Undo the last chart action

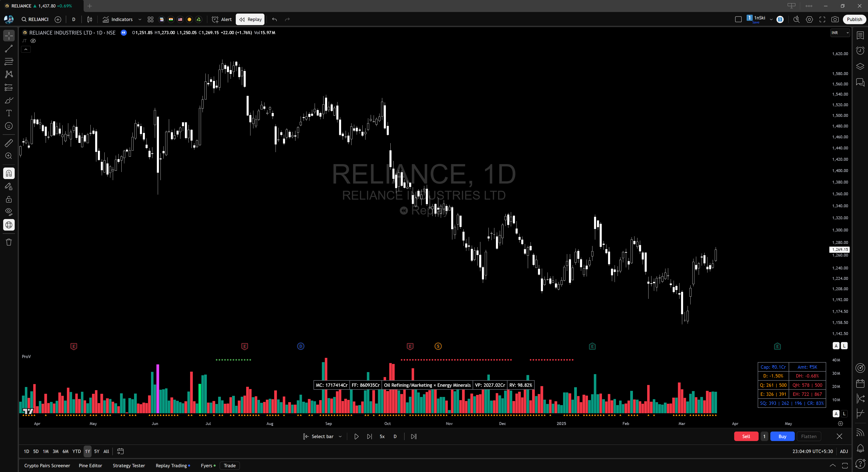click(x=274, y=19)
